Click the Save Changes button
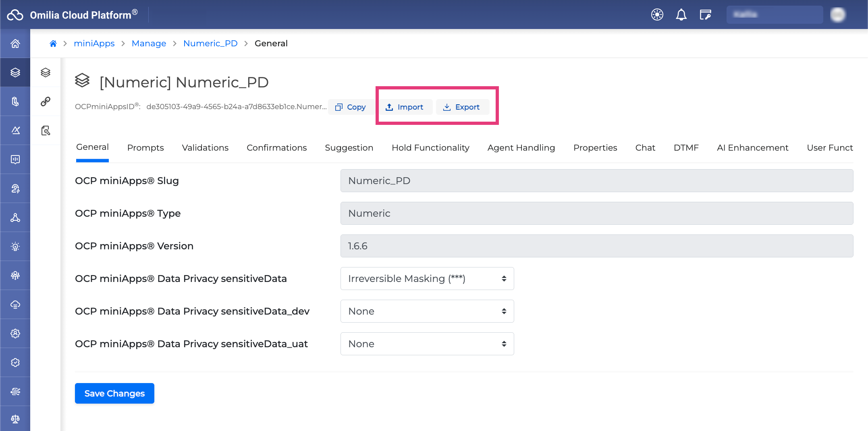The image size is (868, 431). [x=114, y=394]
